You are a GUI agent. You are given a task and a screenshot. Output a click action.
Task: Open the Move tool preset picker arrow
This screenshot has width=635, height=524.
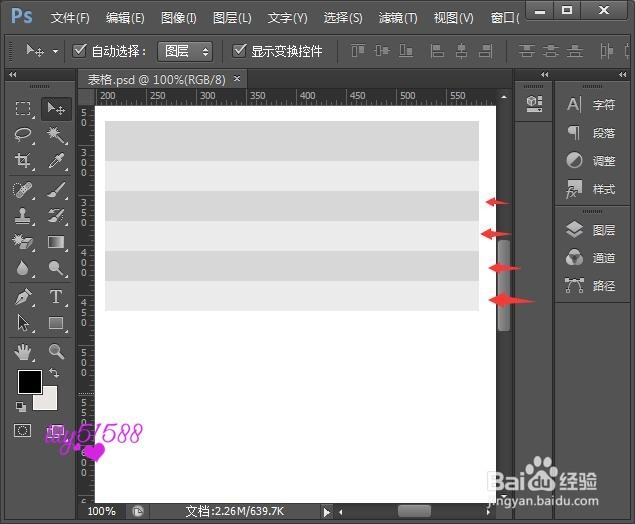point(55,51)
